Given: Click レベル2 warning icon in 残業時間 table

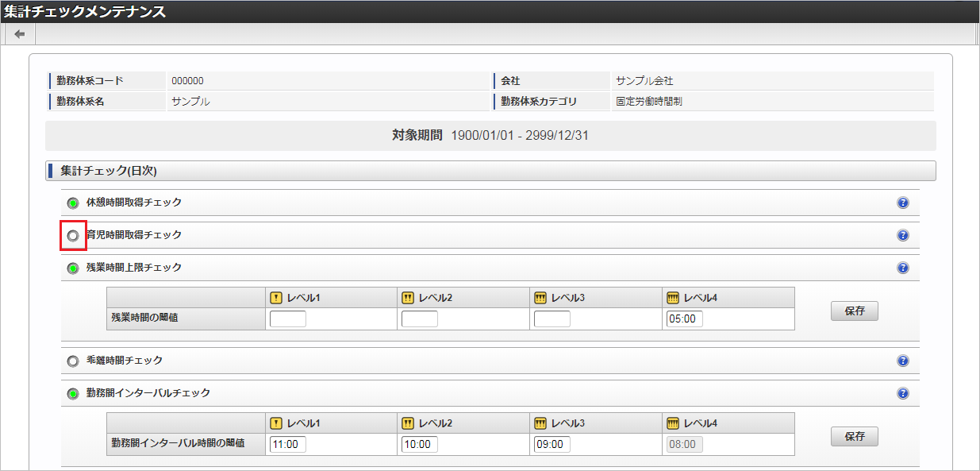Looking at the screenshot, I should 408,298.
